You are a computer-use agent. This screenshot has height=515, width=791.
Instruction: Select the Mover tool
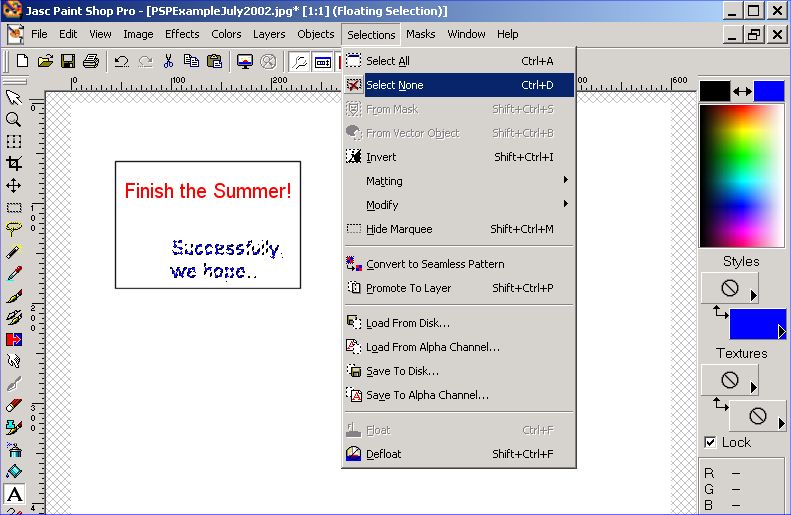(x=14, y=186)
